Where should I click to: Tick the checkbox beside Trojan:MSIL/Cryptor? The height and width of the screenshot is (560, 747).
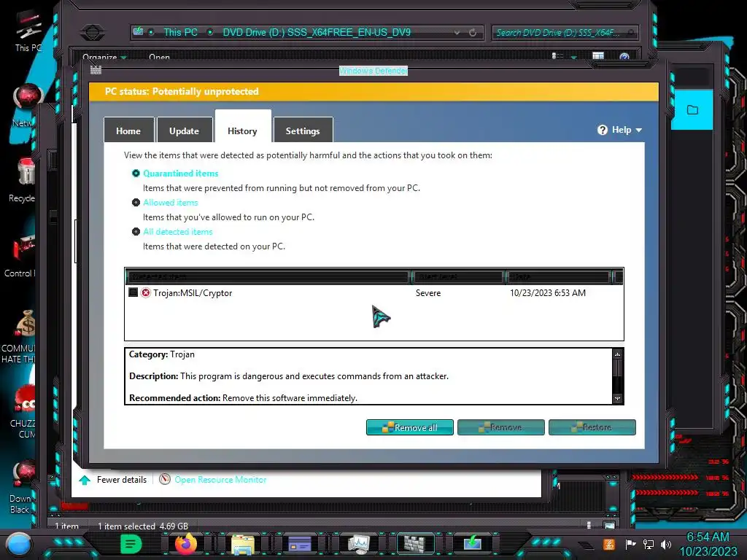pos(133,292)
